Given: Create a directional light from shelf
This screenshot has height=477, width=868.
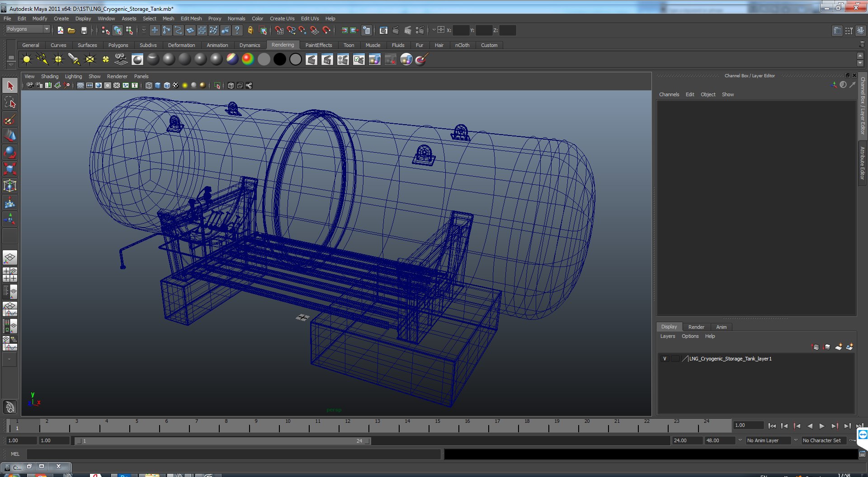Looking at the screenshot, I should tap(42, 59).
